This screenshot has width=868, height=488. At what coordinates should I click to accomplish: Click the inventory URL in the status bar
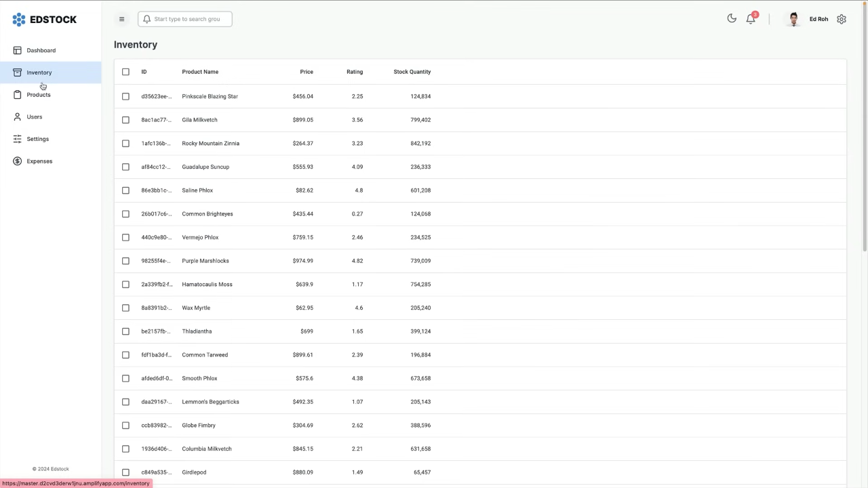(x=76, y=483)
